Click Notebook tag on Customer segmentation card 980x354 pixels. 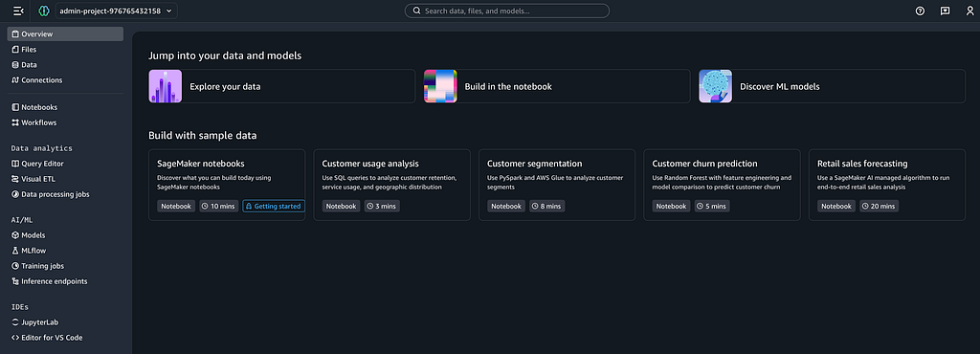point(506,206)
